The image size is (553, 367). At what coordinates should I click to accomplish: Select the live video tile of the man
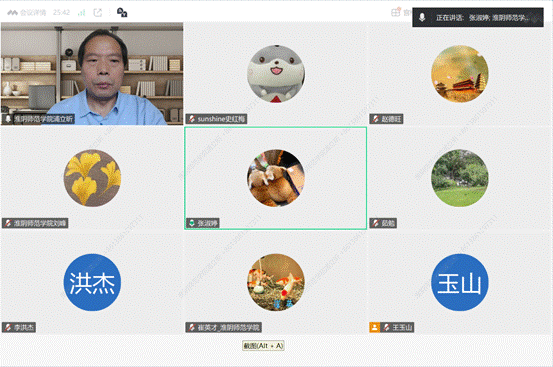click(x=92, y=74)
